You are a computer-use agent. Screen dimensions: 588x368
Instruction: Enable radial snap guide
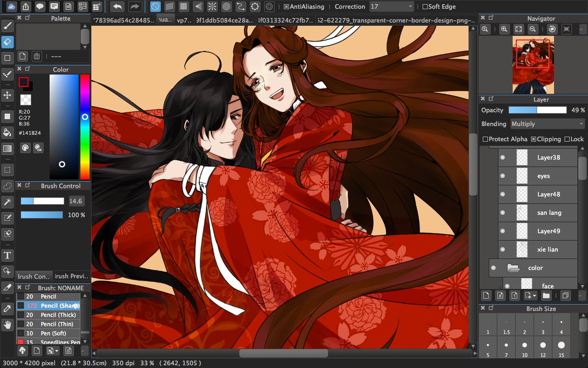[212, 7]
